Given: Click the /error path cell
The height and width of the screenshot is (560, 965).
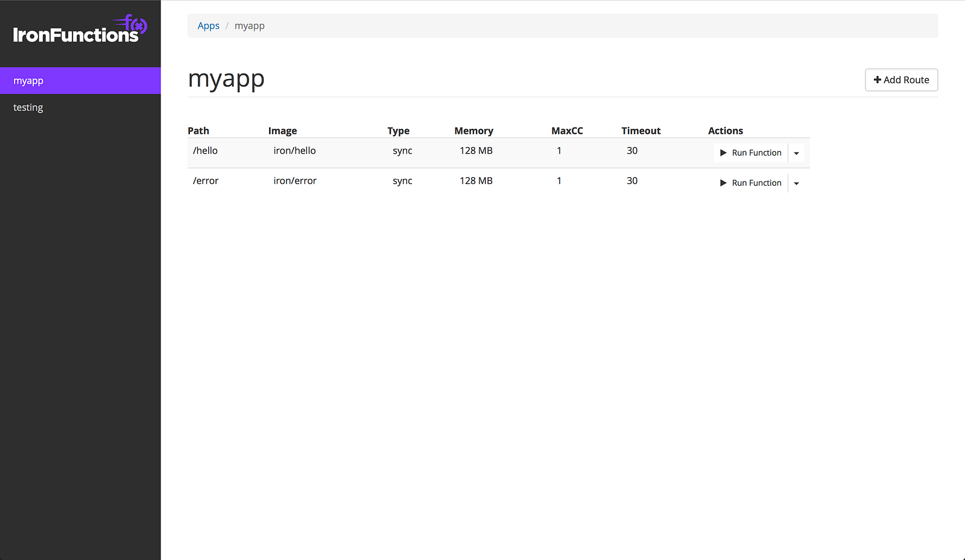Looking at the screenshot, I should click(x=206, y=181).
